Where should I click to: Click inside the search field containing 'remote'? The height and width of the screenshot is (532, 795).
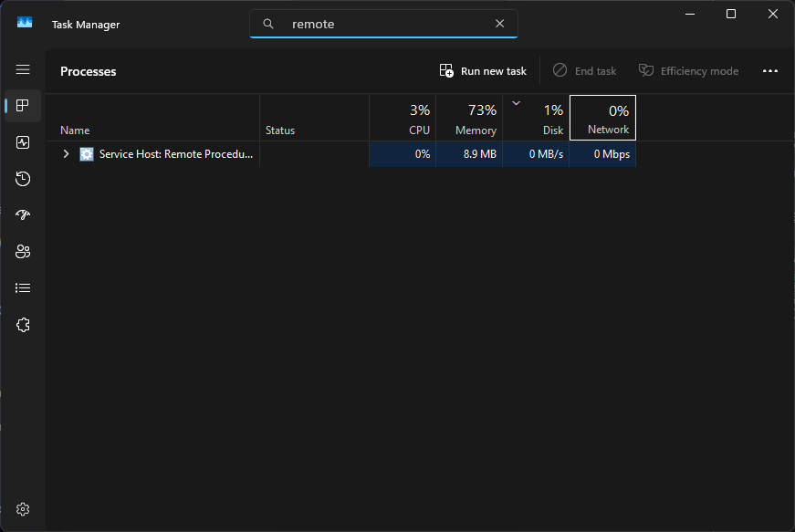coord(383,24)
